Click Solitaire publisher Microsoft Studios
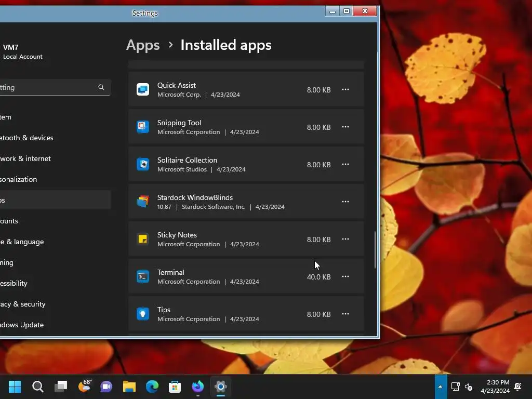This screenshot has height=399, width=532. point(182,169)
